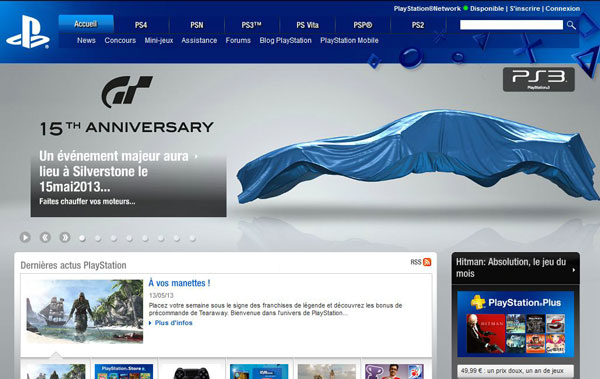Open the Accueil tab
The image size is (600, 379).
(86, 24)
